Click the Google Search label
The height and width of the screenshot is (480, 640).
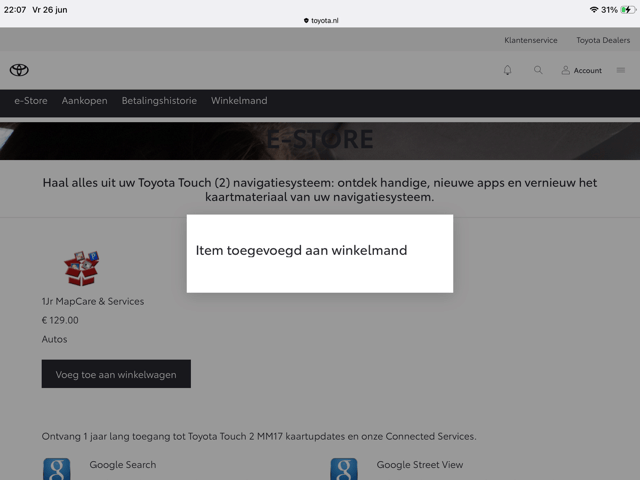pyautogui.click(x=123, y=464)
